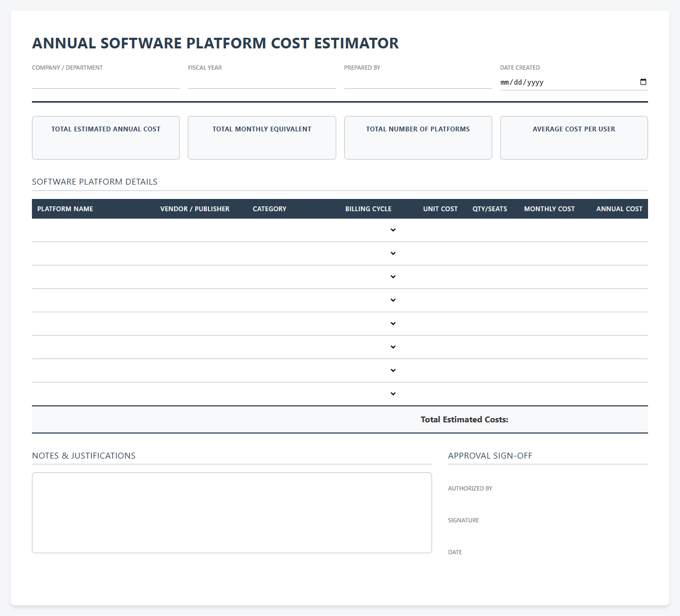The height and width of the screenshot is (616, 680).
Task: Open Billing Cycle dropdown in seventh table row
Action: pos(370,370)
